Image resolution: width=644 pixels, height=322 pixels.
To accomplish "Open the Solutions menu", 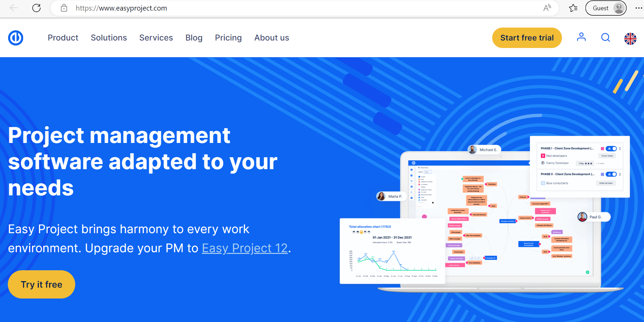I will point(109,38).
